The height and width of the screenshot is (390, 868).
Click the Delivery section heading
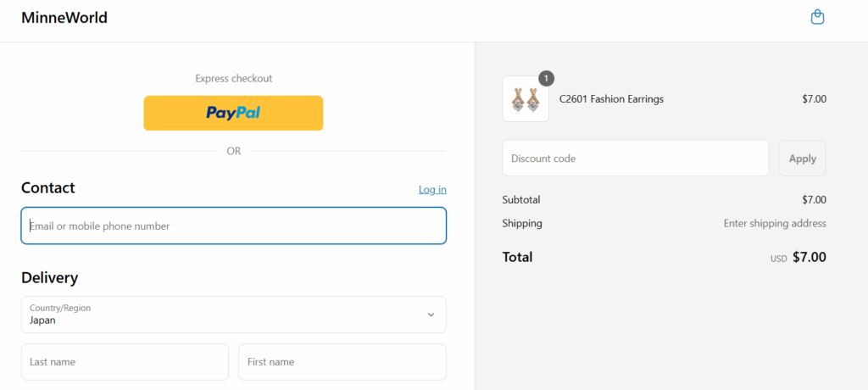point(50,277)
